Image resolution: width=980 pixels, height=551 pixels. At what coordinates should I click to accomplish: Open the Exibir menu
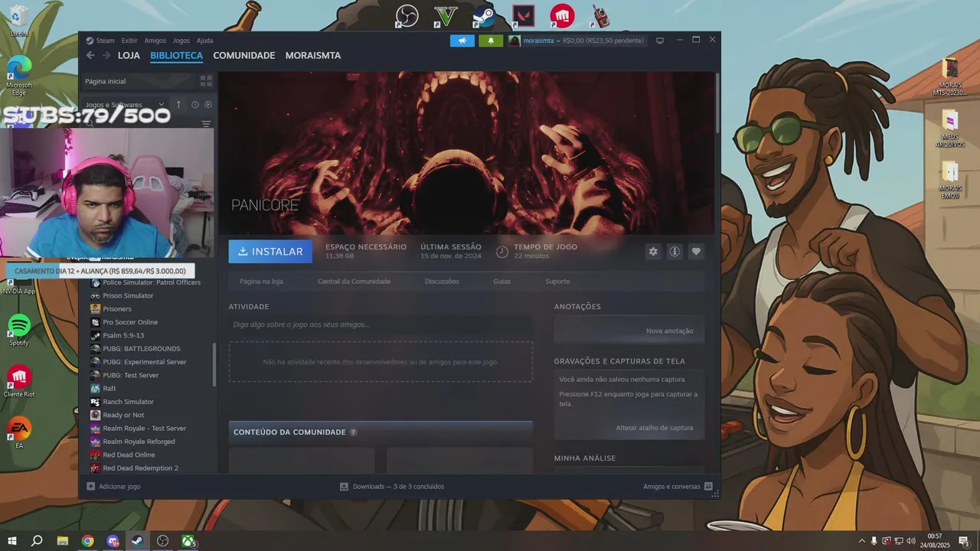(129, 41)
